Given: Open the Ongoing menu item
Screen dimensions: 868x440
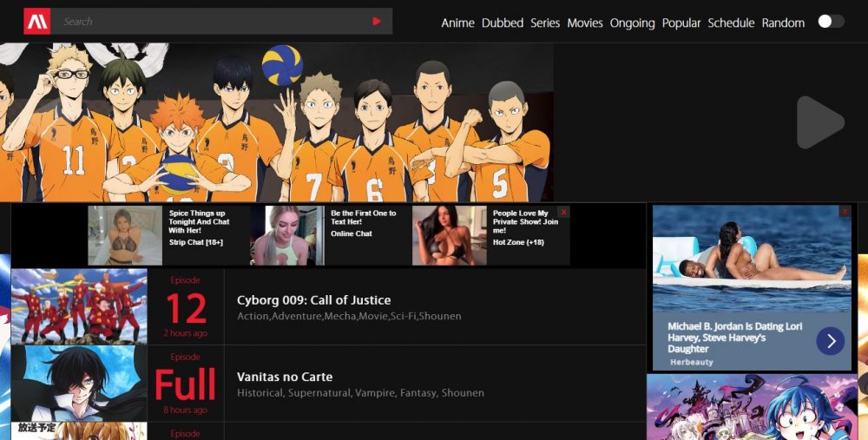Looking at the screenshot, I should pyautogui.click(x=632, y=23).
